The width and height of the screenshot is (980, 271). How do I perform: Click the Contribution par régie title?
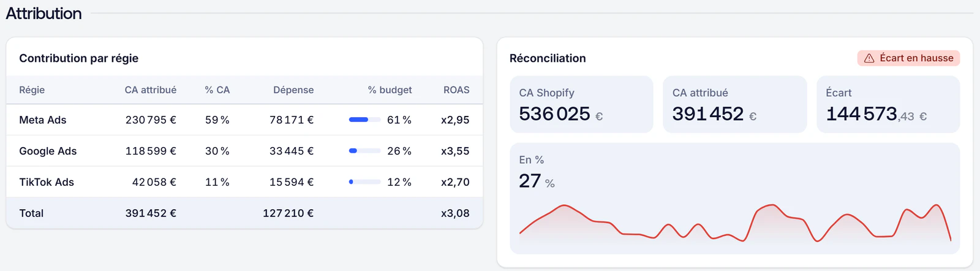[x=79, y=58]
